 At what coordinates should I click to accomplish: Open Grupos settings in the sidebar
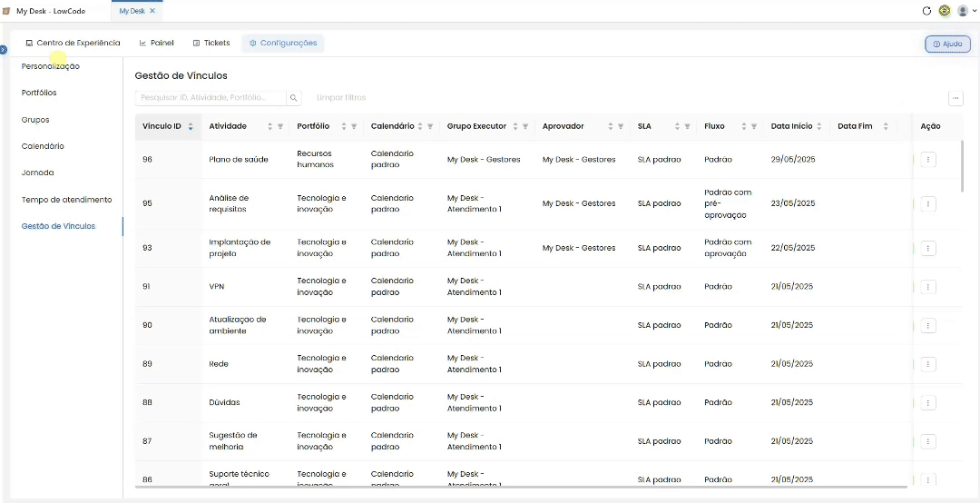point(35,120)
